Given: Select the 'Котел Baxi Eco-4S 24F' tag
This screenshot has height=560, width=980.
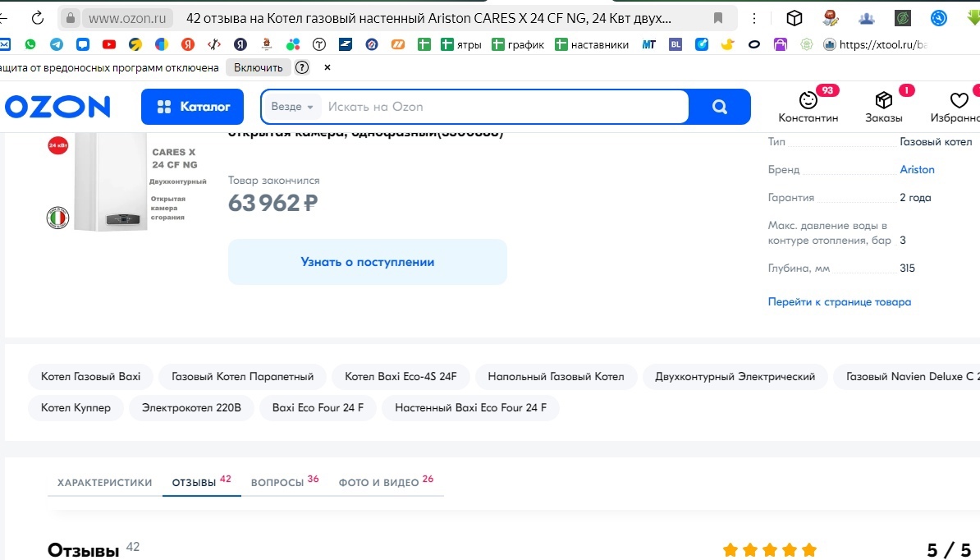Looking at the screenshot, I should click(401, 376).
